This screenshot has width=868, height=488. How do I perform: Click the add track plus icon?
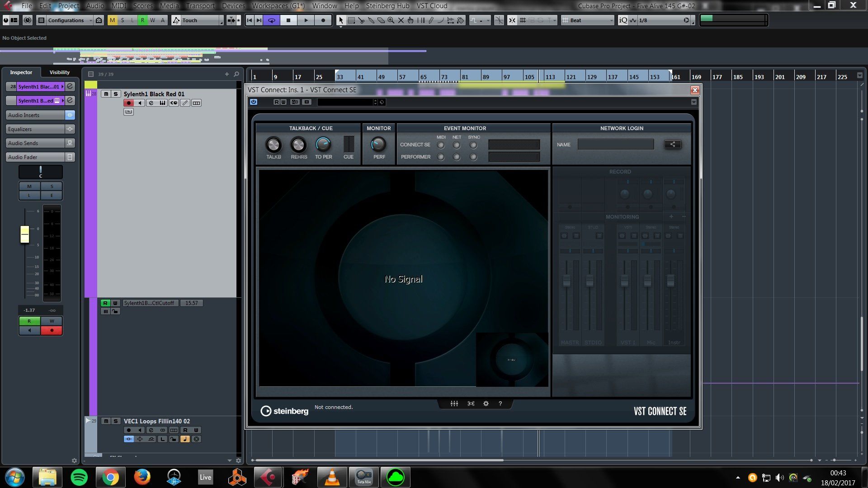pos(227,74)
